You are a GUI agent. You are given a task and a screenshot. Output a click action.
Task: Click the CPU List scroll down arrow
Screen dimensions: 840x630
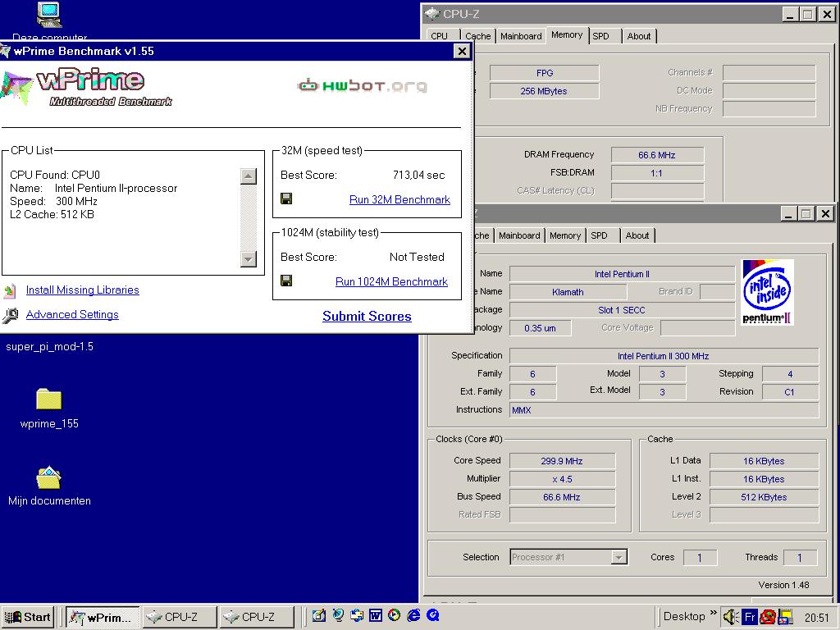tap(248, 258)
